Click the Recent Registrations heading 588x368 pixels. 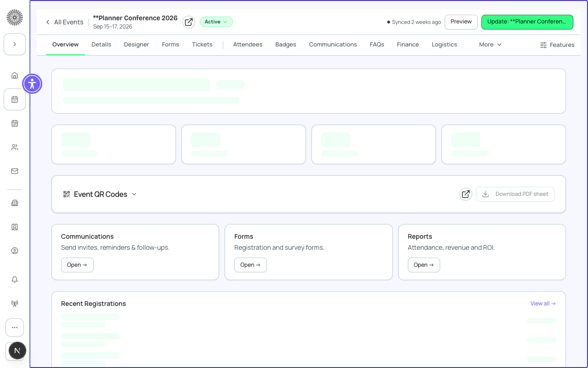(x=93, y=304)
